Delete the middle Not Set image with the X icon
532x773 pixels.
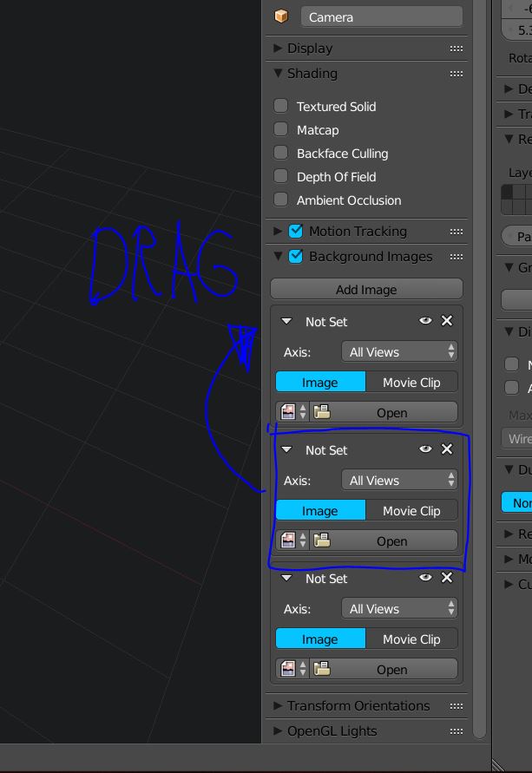447,449
